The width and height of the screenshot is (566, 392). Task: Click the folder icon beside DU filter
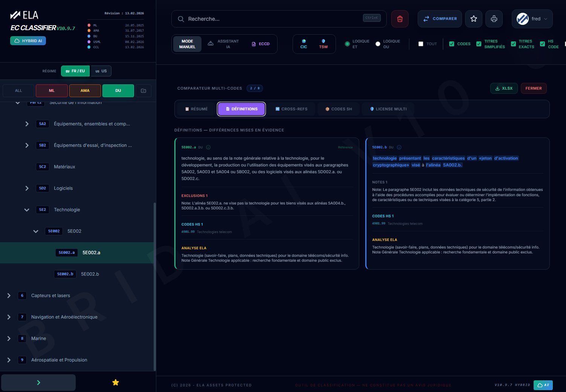pyautogui.click(x=143, y=91)
